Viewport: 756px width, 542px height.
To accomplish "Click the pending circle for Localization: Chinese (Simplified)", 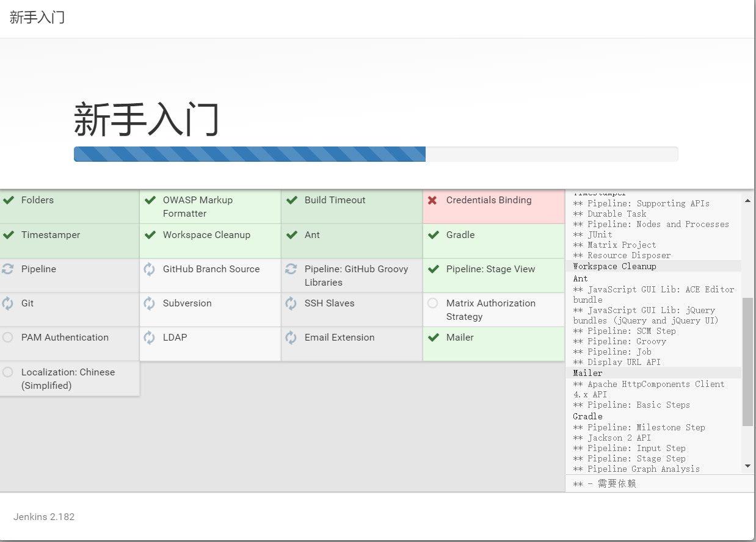I will click(x=8, y=372).
